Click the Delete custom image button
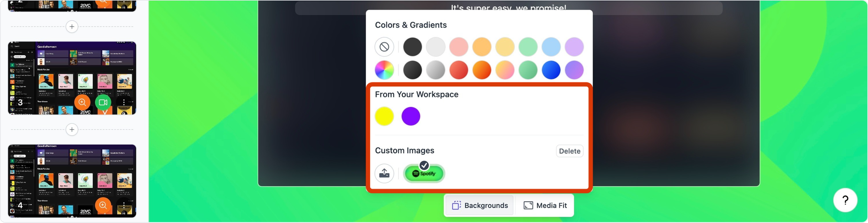 (569, 151)
